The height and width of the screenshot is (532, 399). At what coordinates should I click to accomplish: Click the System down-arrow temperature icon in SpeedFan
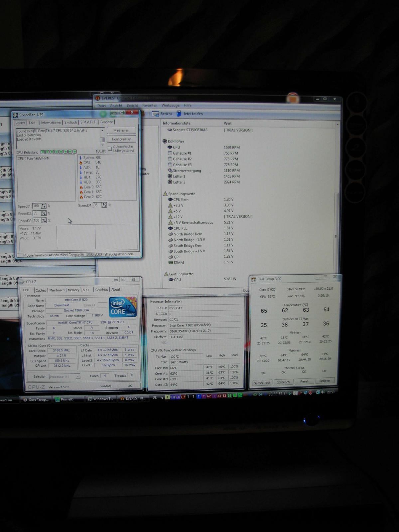point(80,158)
